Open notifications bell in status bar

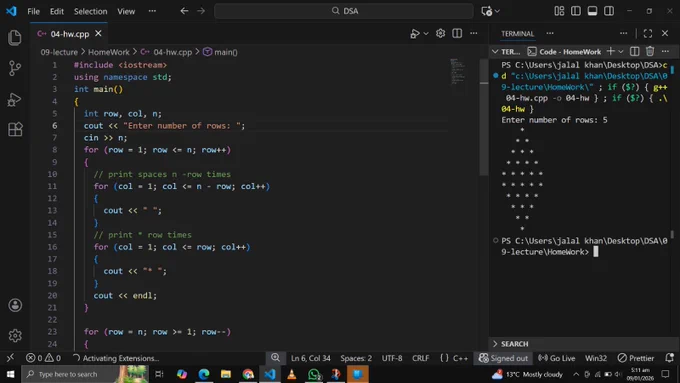[669, 358]
